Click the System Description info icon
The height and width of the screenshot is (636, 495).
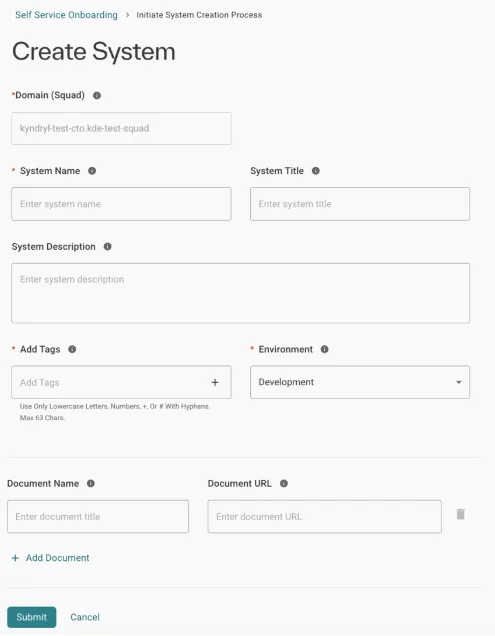108,247
